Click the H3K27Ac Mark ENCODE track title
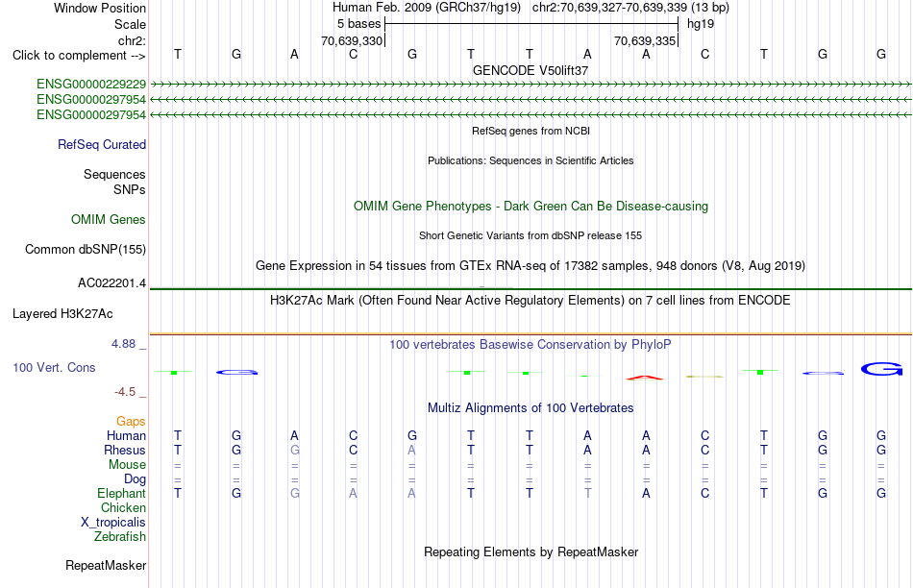Viewport: 913px width, 588px height. 531,301
